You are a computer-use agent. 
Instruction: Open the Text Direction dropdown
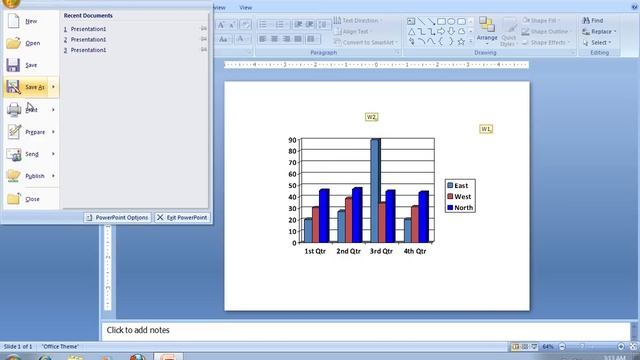click(358, 20)
